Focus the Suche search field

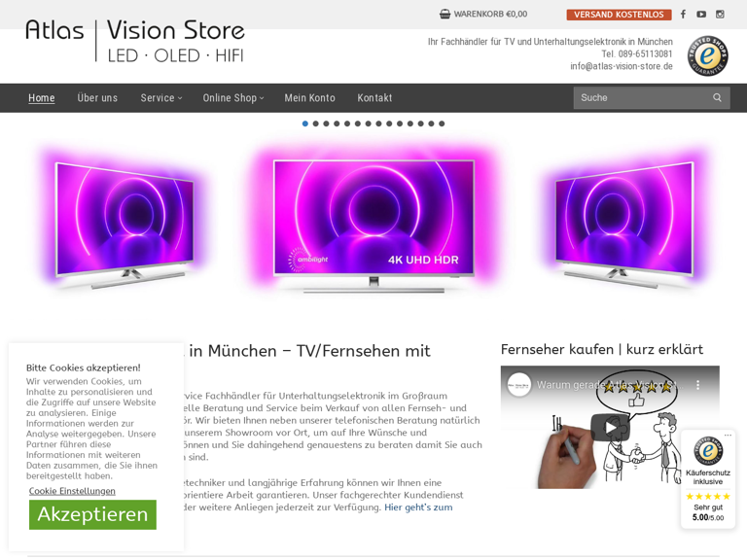[642, 97]
